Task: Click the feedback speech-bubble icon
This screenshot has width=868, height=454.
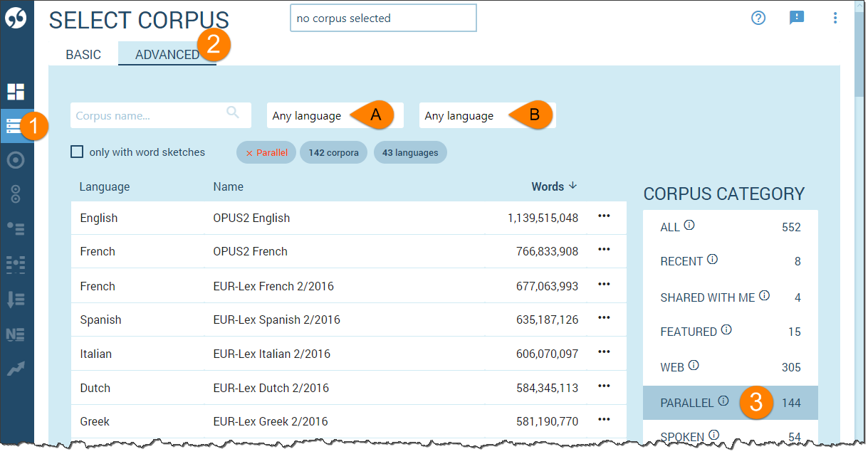Action: click(x=796, y=18)
